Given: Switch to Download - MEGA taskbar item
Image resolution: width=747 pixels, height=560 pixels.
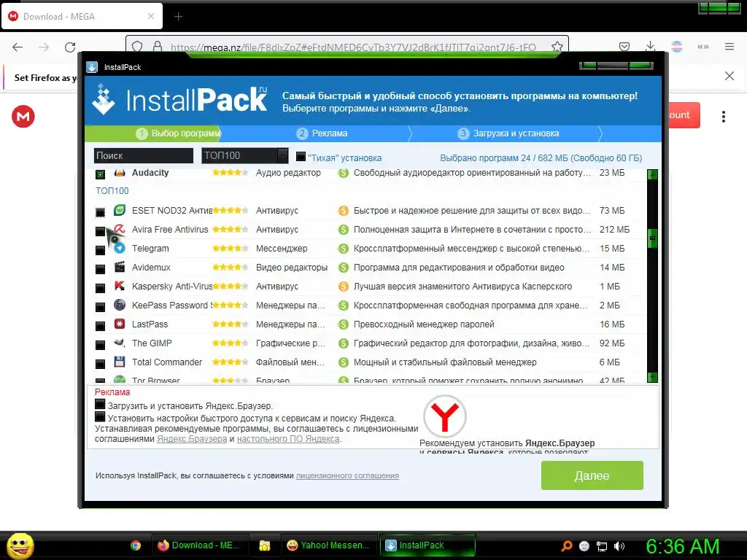Looking at the screenshot, I should pyautogui.click(x=199, y=545).
